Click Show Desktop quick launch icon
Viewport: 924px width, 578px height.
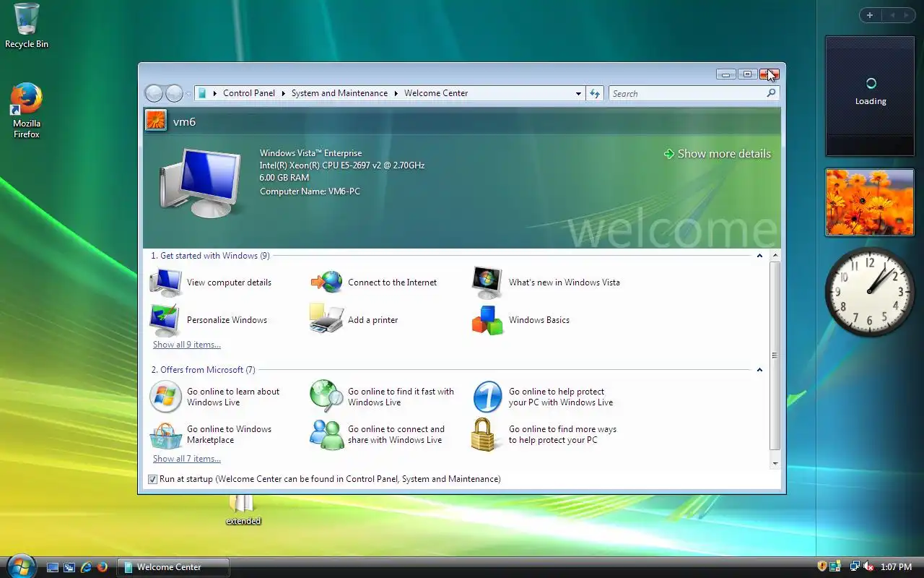point(53,567)
